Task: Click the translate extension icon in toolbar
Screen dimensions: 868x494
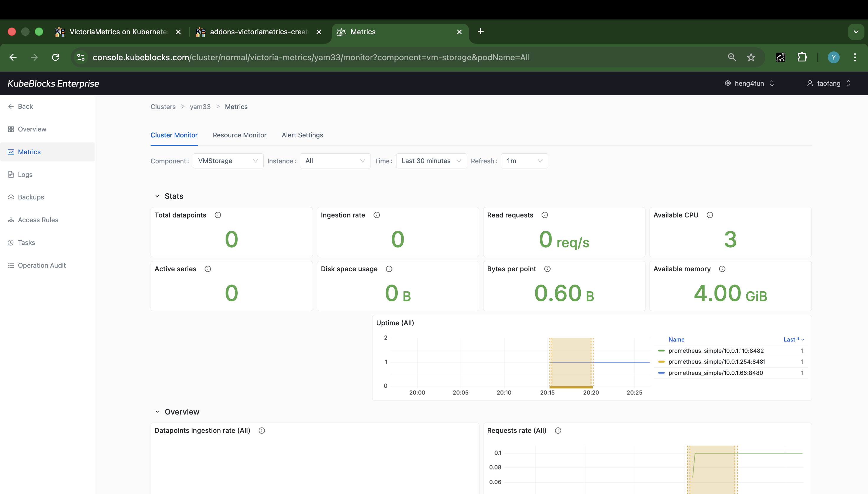Action: pos(780,57)
